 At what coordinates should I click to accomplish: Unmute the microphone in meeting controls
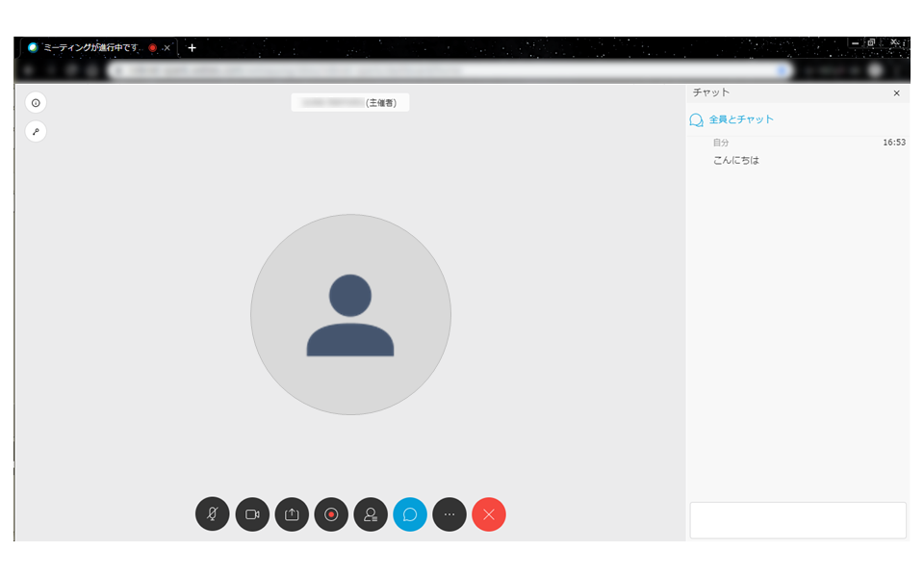(212, 514)
